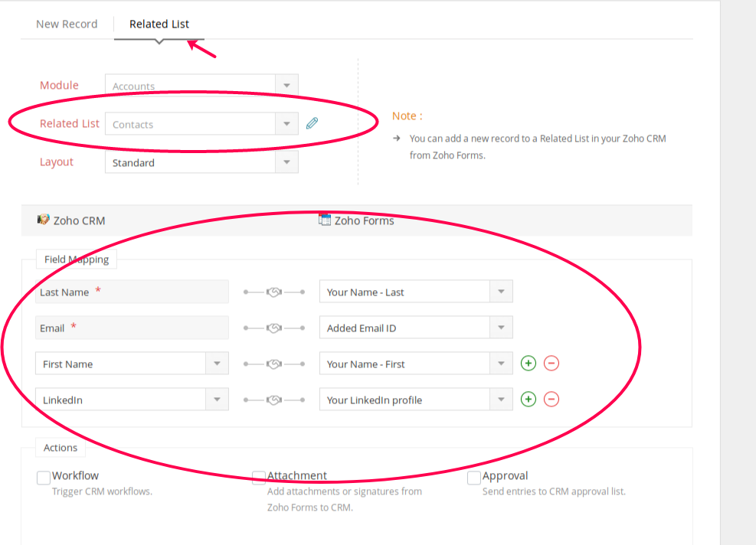
Task: Click the Last Name required field box
Action: (132, 292)
